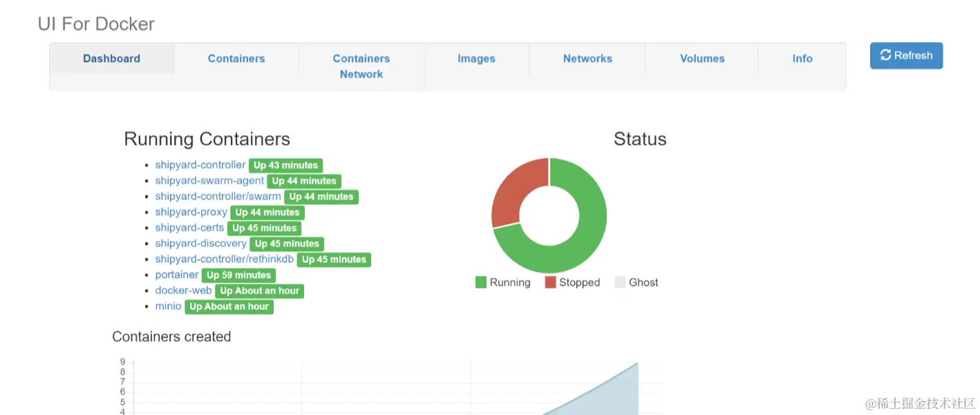This screenshot has width=980, height=415.
Task: Click the red Stopped legend swatch
Action: 551,282
